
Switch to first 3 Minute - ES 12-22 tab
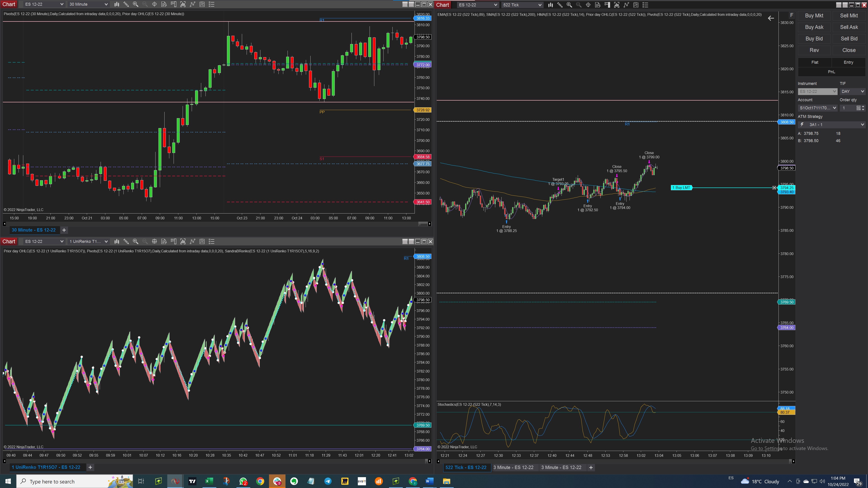(513, 467)
